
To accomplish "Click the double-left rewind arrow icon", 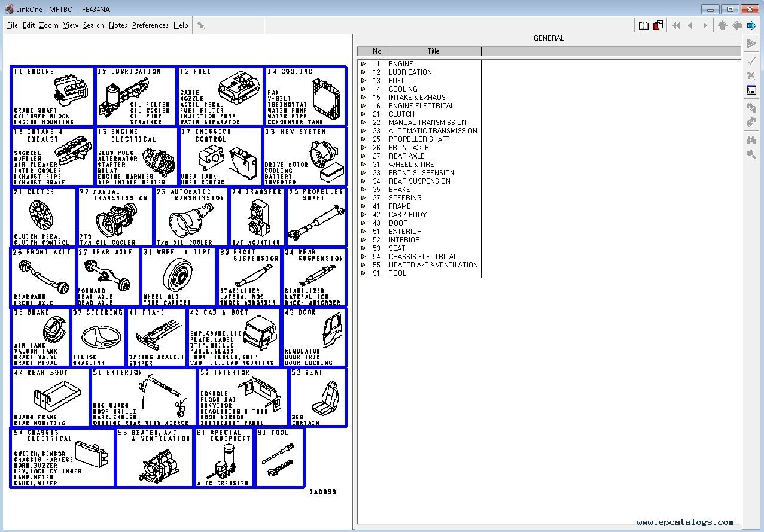I will [x=676, y=25].
